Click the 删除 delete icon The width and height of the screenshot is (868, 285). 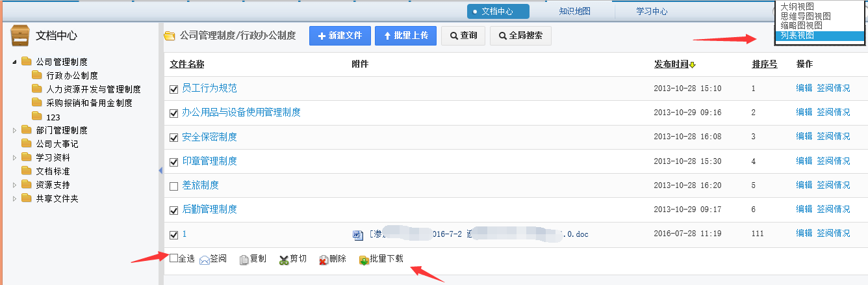click(x=324, y=260)
